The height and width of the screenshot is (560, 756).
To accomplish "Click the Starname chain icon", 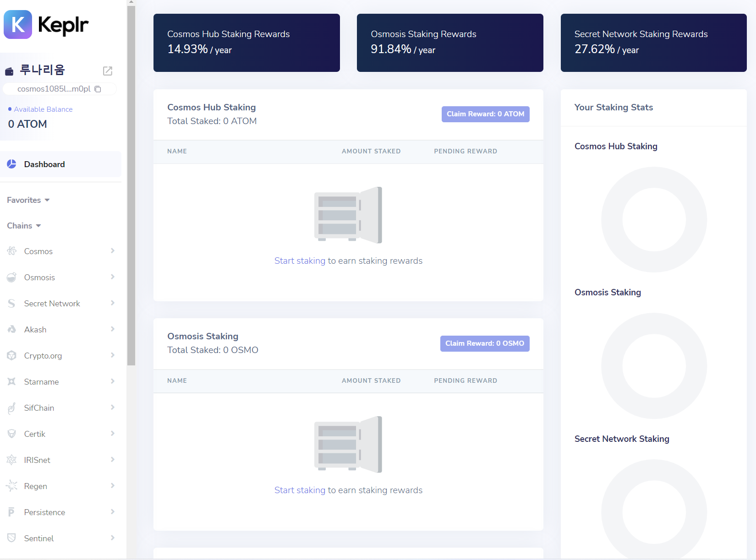I will [x=11, y=381].
